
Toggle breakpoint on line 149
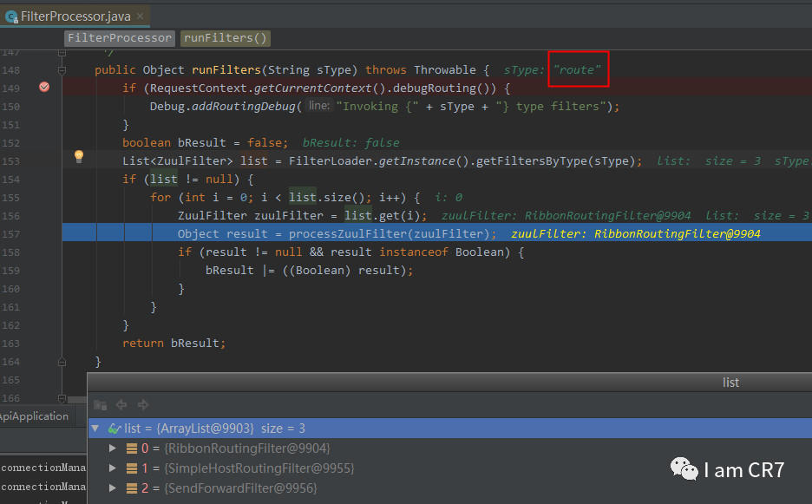[x=44, y=87]
